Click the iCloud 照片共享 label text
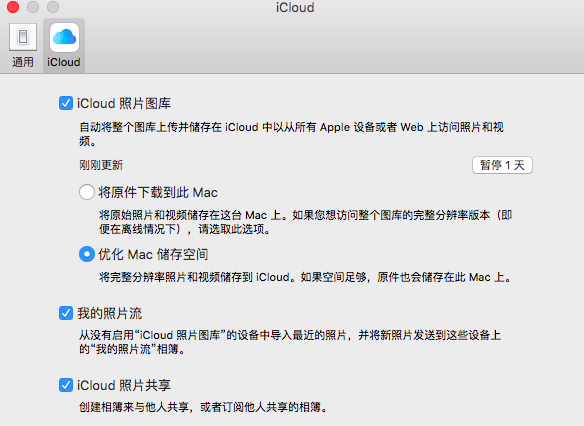This screenshot has width=584, height=426. (x=124, y=385)
